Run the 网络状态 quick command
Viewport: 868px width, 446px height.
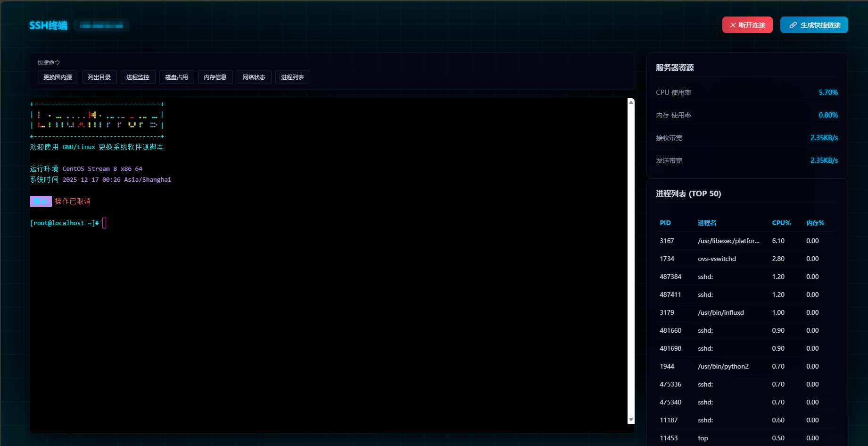pos(254,77)
